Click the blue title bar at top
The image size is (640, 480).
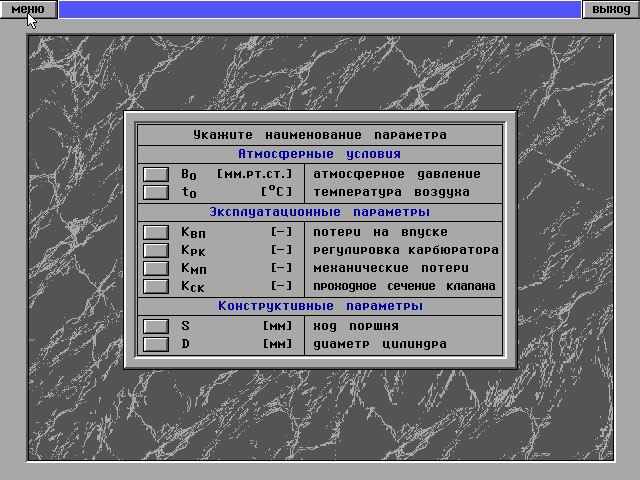click(320, 9)
